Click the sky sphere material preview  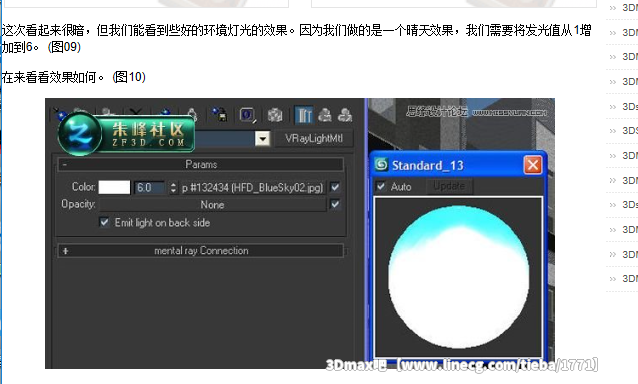pos(459,277)
